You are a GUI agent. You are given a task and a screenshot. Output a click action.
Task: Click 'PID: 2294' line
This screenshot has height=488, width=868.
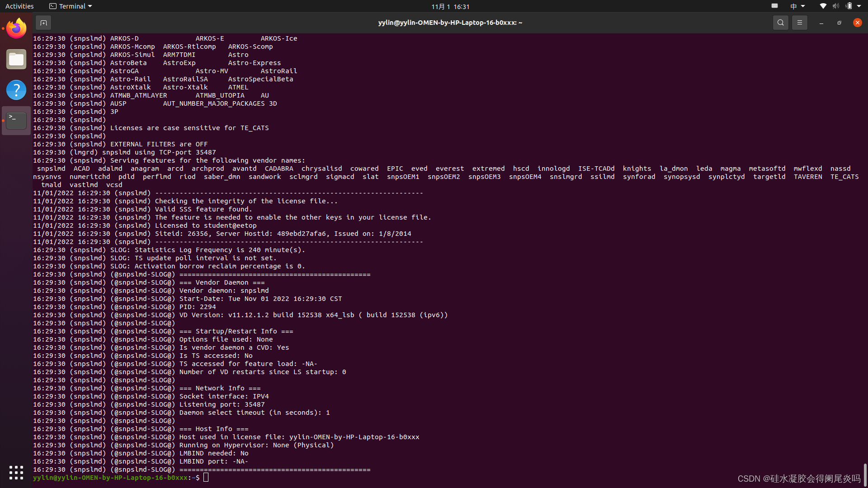pos(124,307)
